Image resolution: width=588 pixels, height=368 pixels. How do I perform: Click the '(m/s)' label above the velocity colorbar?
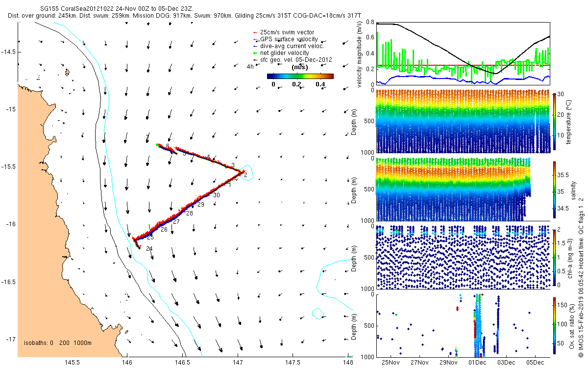300,67
